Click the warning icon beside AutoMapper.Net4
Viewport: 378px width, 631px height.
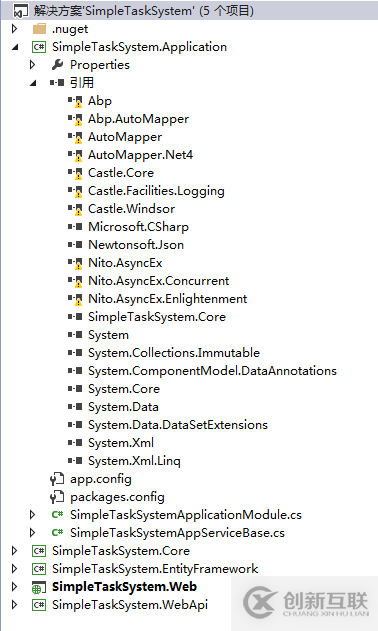point(75,155)
